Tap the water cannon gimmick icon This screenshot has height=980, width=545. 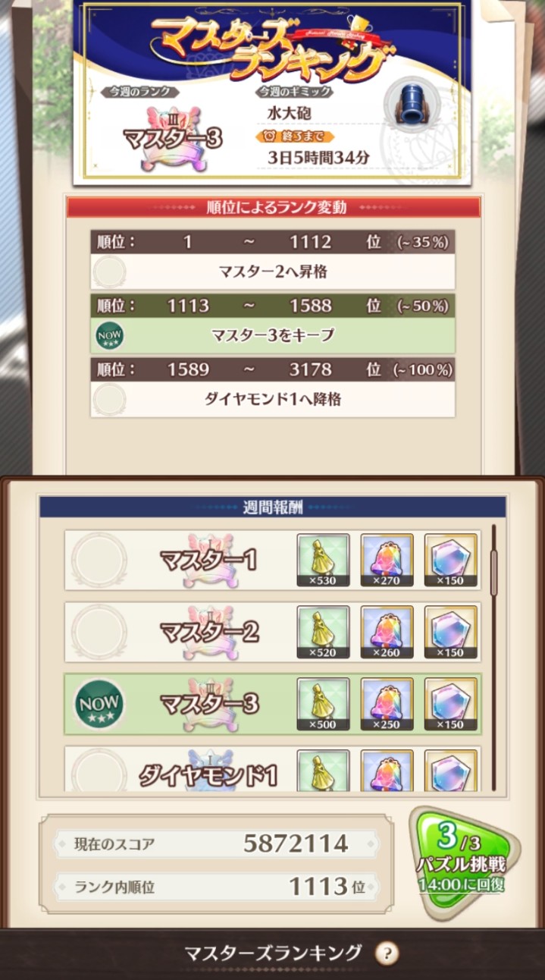click(x=413, y=105)
